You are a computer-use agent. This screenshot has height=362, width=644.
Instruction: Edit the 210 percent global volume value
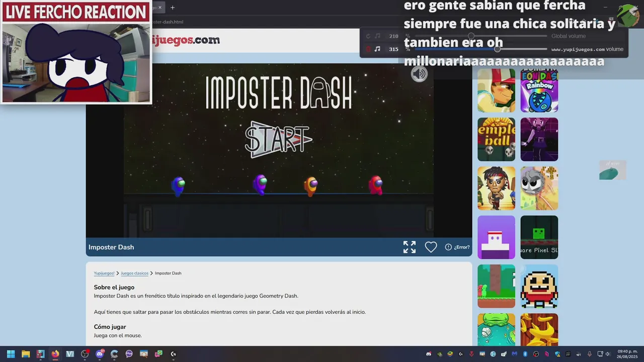click(393, 36)
